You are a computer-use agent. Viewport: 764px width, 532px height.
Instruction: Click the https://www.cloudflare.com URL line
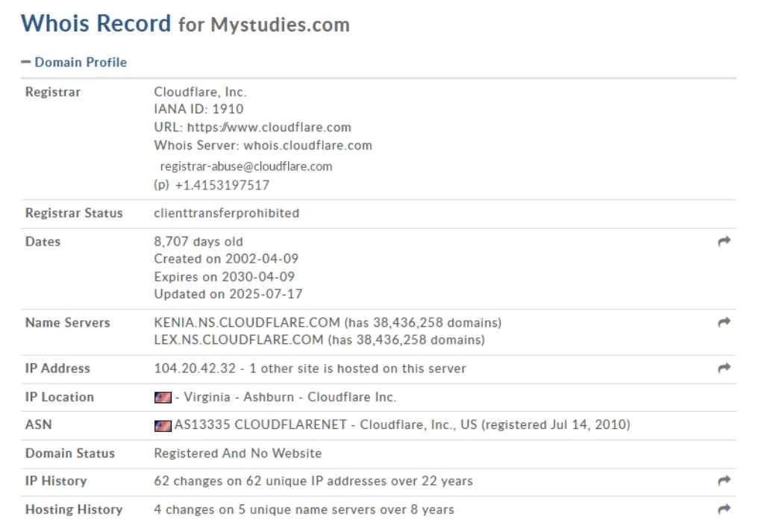pyautogui.click(x=252, y=127)
